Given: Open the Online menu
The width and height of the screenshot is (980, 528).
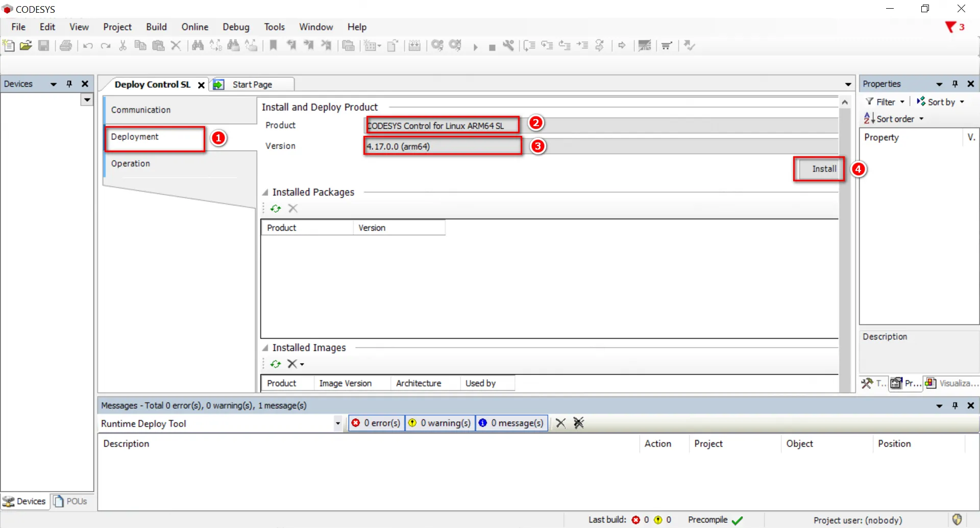Looking at the screenshot, I should point(194,27).
